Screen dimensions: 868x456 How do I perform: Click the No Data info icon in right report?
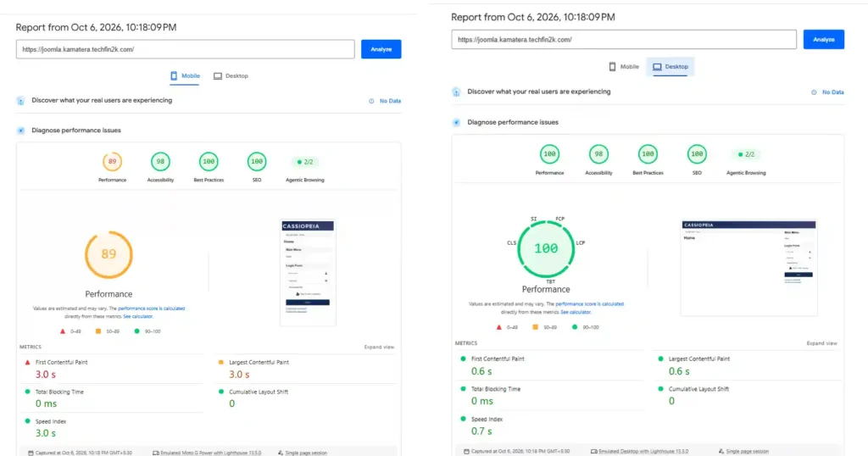[x=814, y=92]
